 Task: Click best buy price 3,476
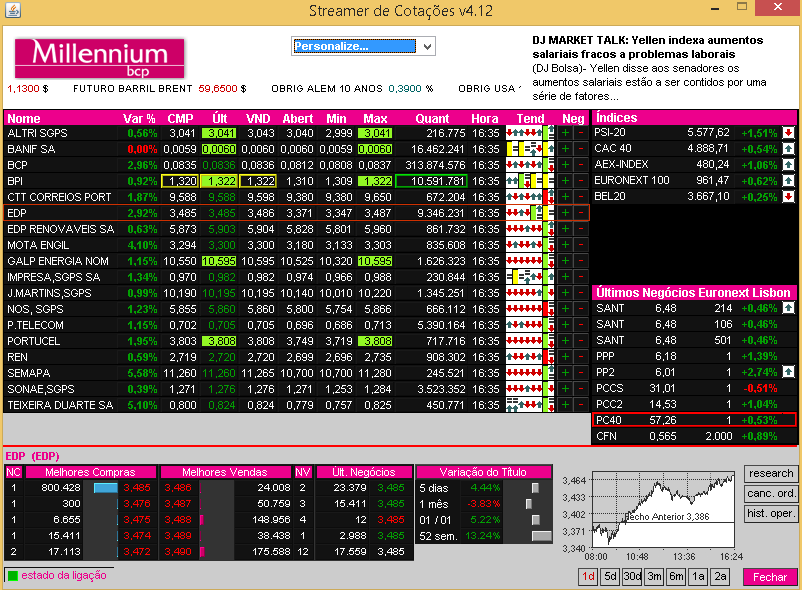[137, 504]
